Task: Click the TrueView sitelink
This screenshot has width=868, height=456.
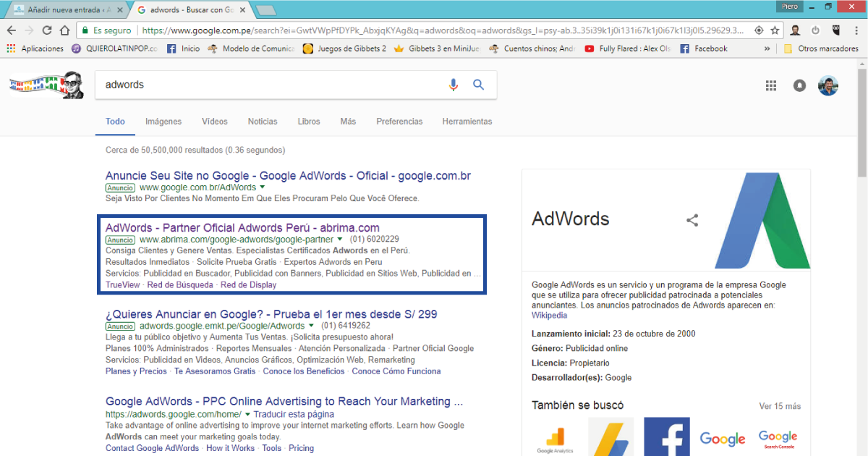Action: pyautogui.click(x=123, y=285)
